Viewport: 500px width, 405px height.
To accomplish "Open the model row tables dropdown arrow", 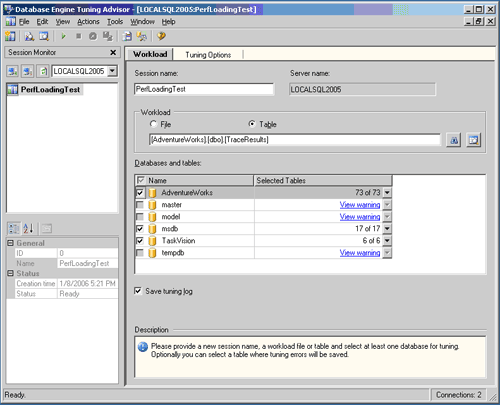I will 387,217.
